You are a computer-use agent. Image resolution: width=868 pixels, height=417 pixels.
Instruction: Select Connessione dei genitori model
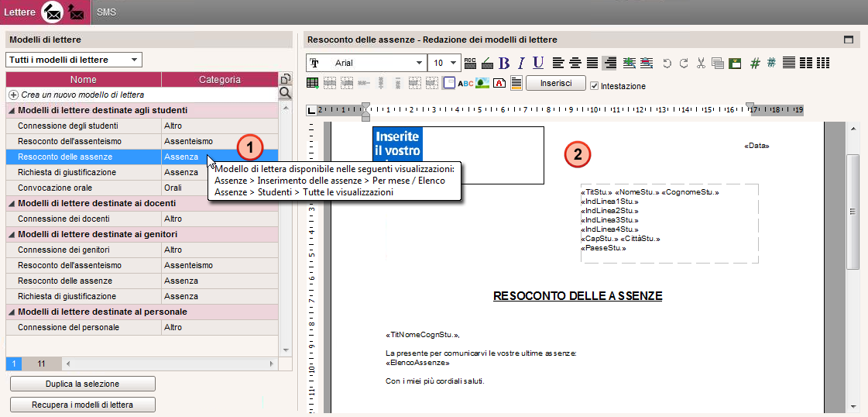(142, 250)
